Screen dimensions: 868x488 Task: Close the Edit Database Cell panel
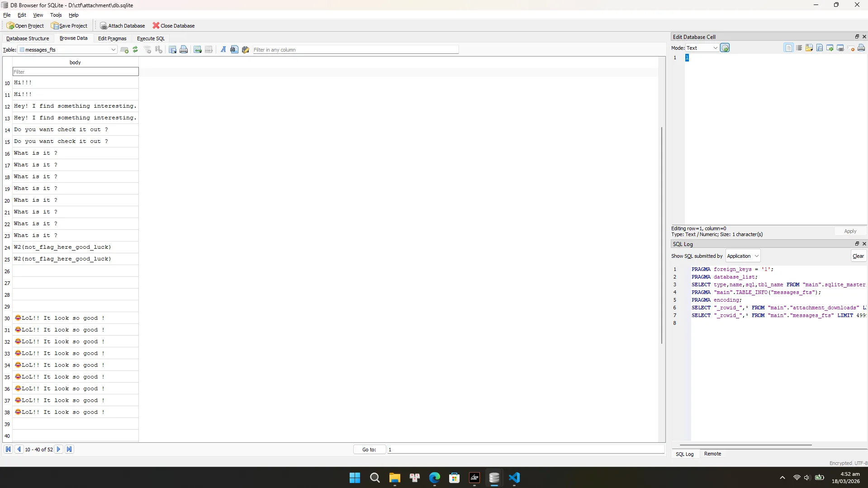coord(864,37)
